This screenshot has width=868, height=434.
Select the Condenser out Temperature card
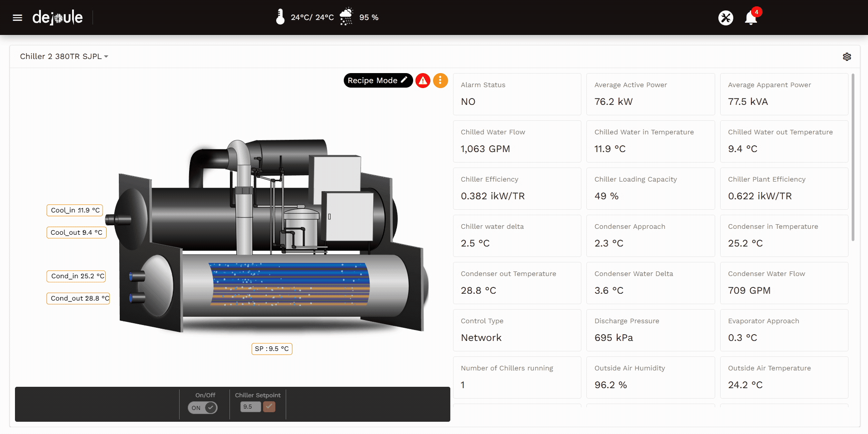point(517,283)
